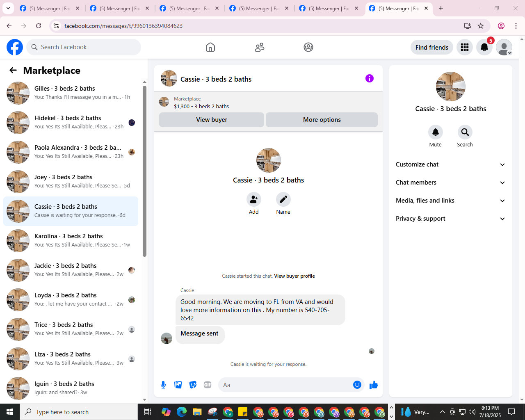Open the Home feed icon
525x420 pixels.
click(x=210, y=47)
